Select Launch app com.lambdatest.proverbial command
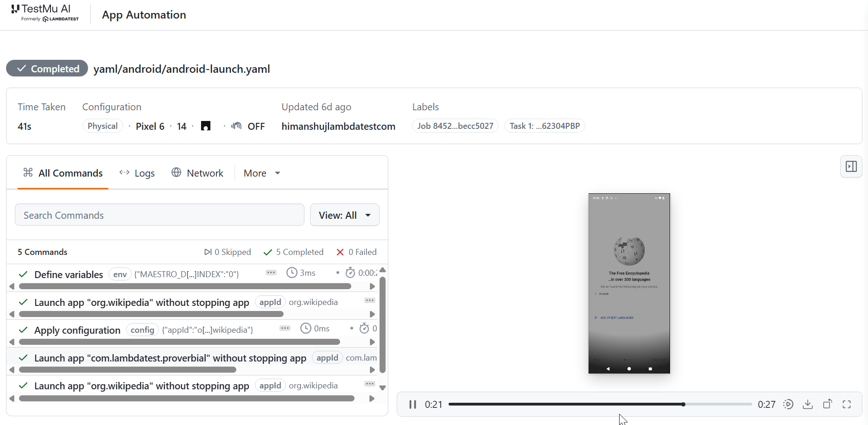Screen dimensions: 868x425 coord(170,358)
